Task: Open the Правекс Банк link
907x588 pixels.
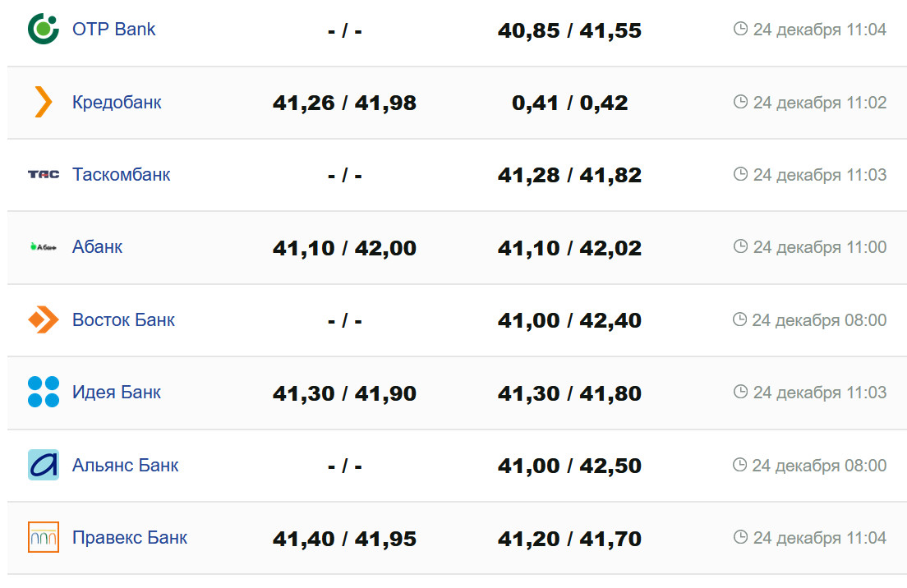Action: [x=130, y=538]
